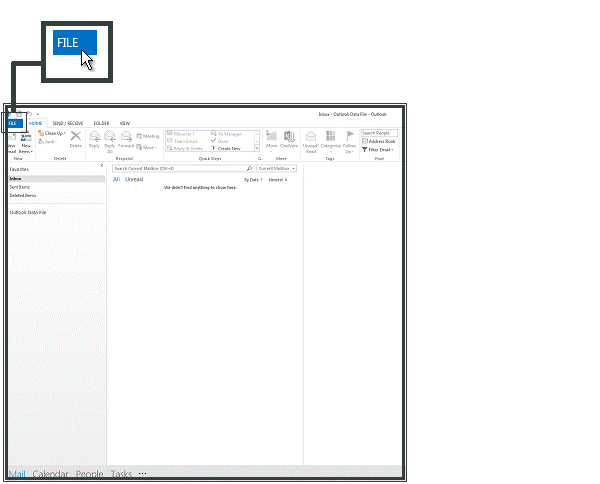Switch to the SEND / RECEIVE tab
Viewport: 600px width, 484px height.
[x=68, y=123]
